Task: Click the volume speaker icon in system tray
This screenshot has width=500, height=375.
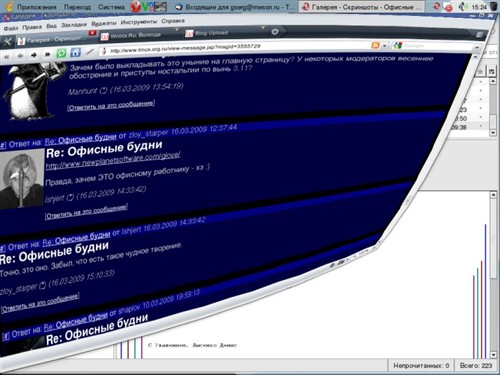Action: pos(462,6)
